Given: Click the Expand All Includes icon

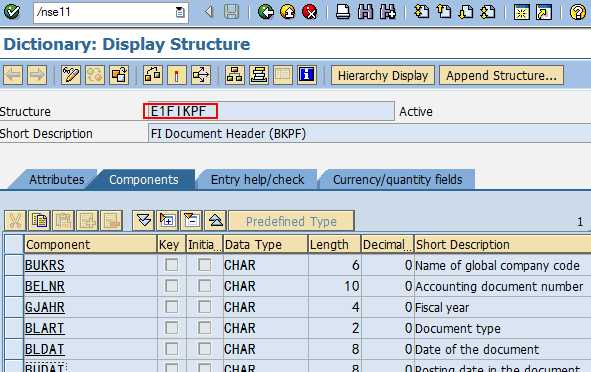Looking at the screenshot, I should [x=143, y=220].
